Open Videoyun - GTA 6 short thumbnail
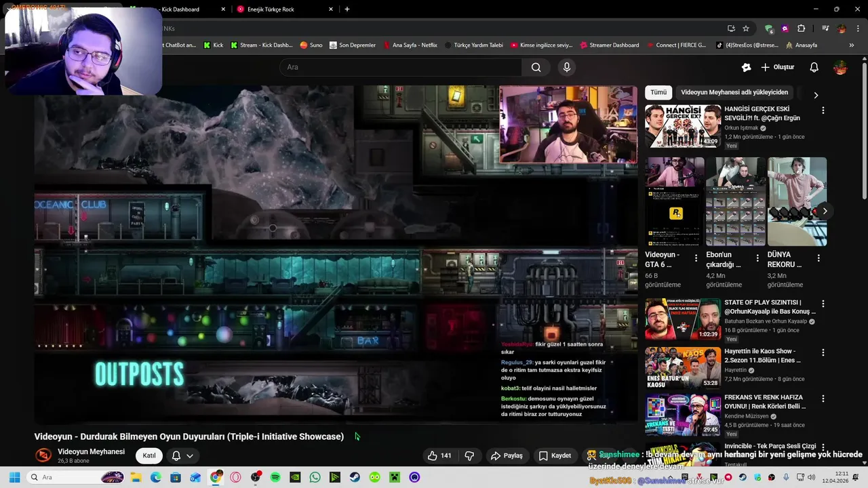The width and height of the screenshot is (868, 488). click(x=675, y=201)
